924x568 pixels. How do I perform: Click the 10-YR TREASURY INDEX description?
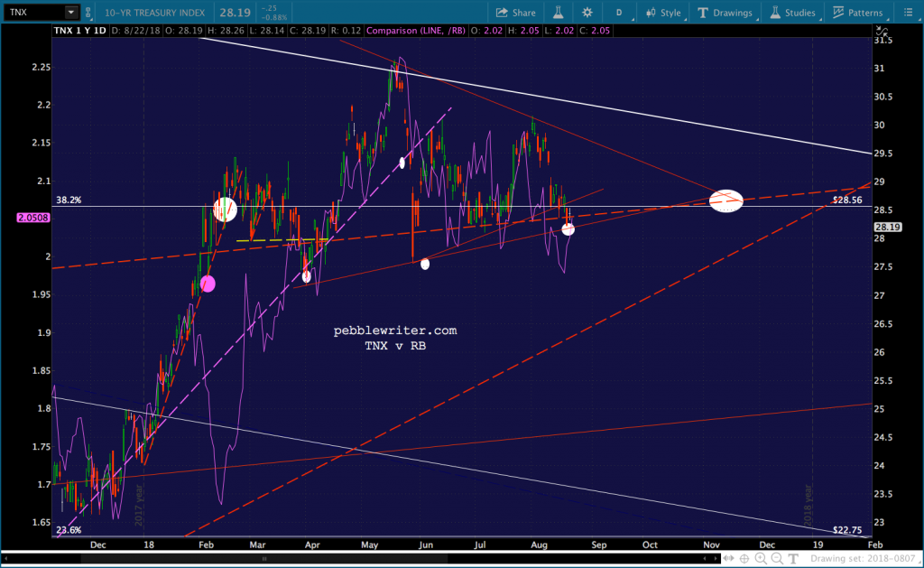[155, 13]
